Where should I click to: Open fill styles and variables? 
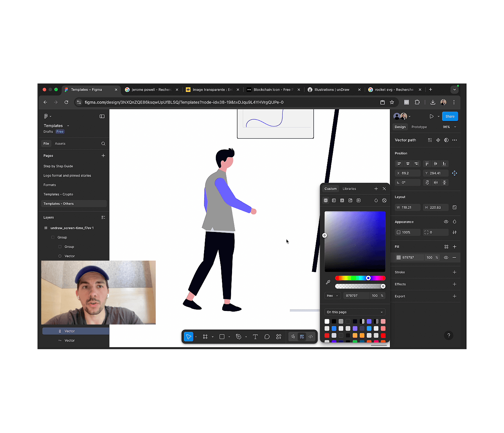(446, 247)
